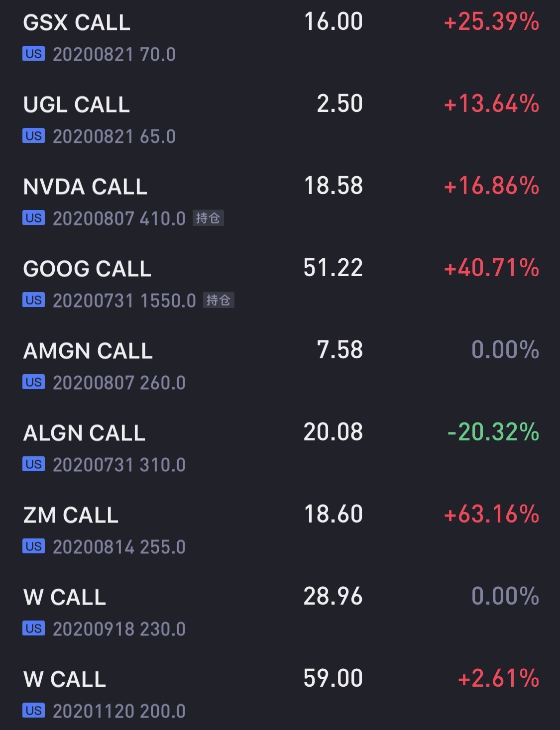Select the NVDA CALL 410.0 row
The height and width of the screenshot is (730, 560).
point(280,202)
